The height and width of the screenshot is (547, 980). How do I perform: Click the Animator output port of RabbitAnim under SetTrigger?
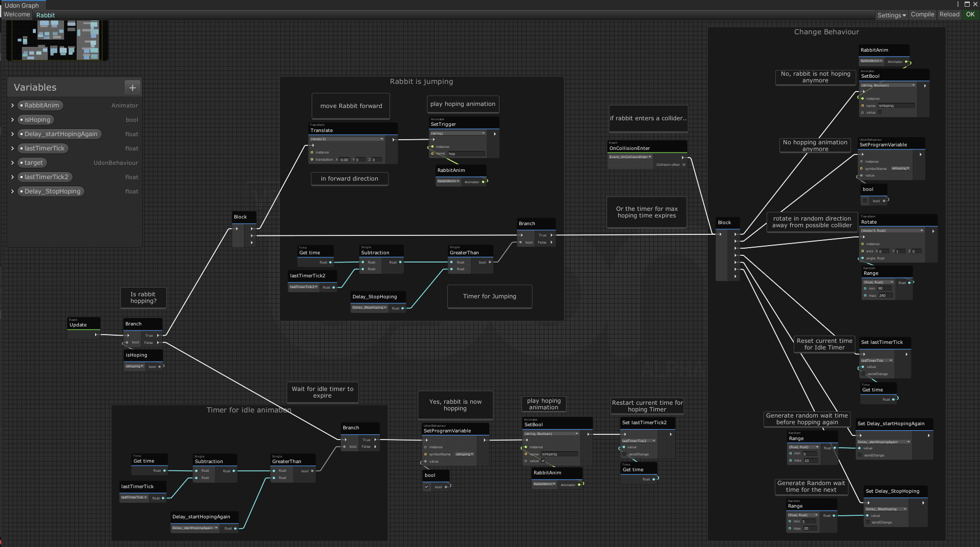pyautogui.click(x=484, y=182)
